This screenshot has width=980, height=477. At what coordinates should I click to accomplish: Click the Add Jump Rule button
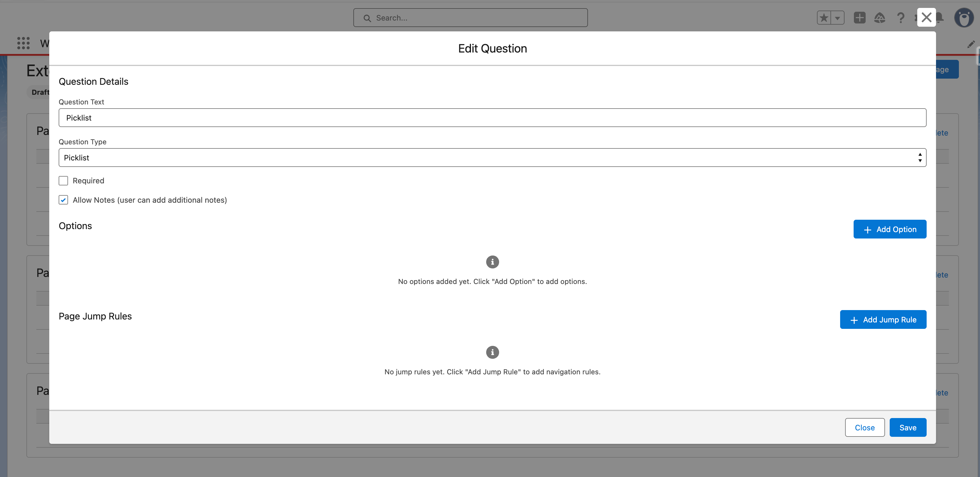click(883, 319)
